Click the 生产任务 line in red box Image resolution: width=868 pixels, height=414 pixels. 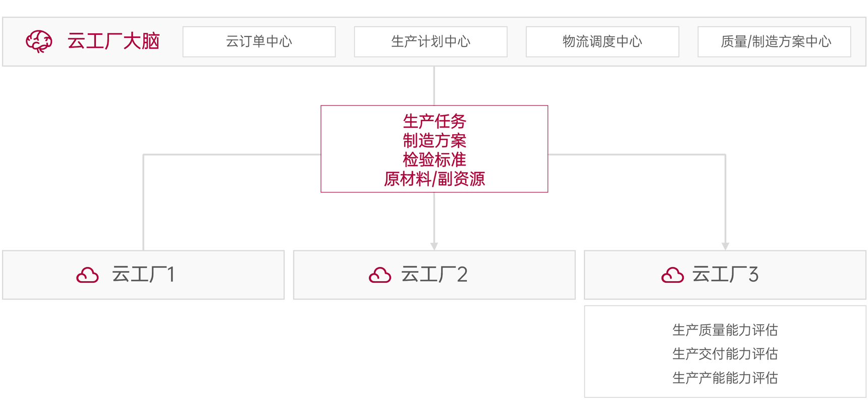pos(434,121)
